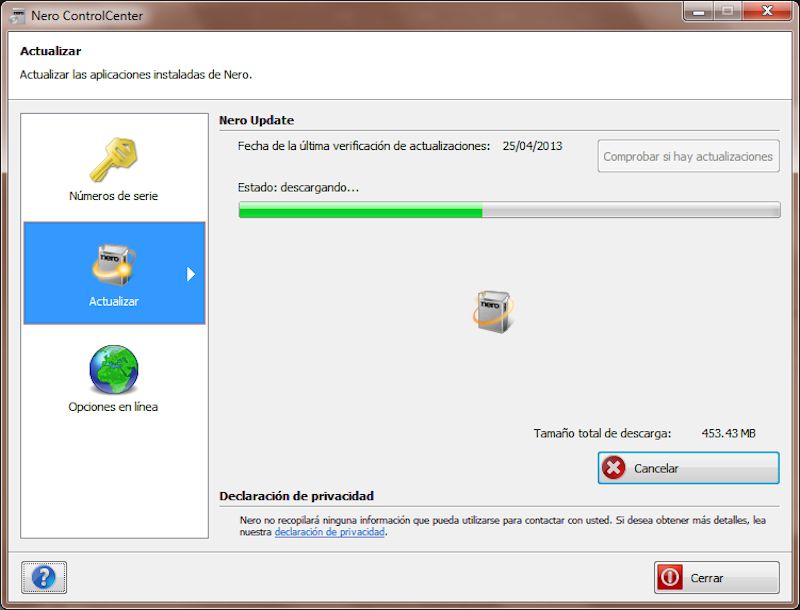Cancel the download with Cancelar button

tap(688, 468)
